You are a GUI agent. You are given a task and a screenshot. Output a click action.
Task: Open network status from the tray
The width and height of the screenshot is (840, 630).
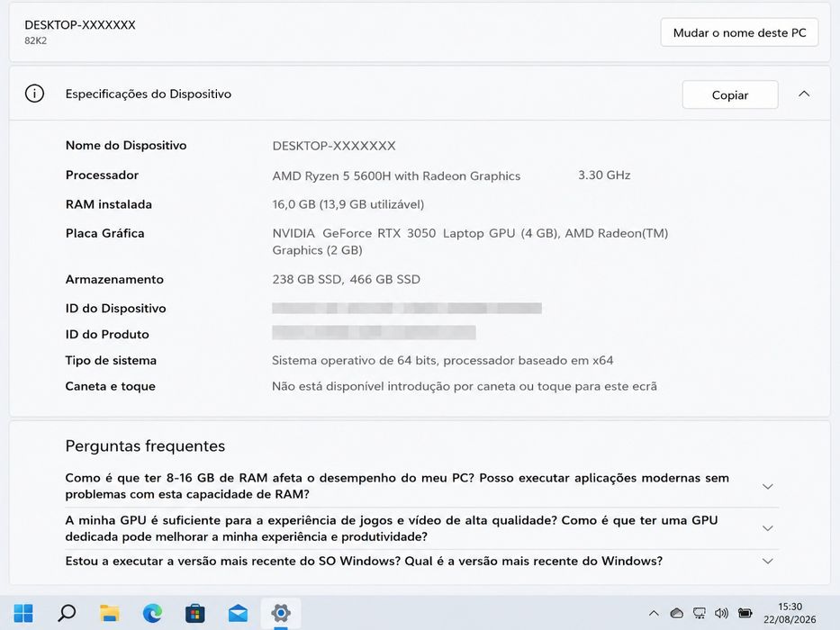(x=700, y=613)
